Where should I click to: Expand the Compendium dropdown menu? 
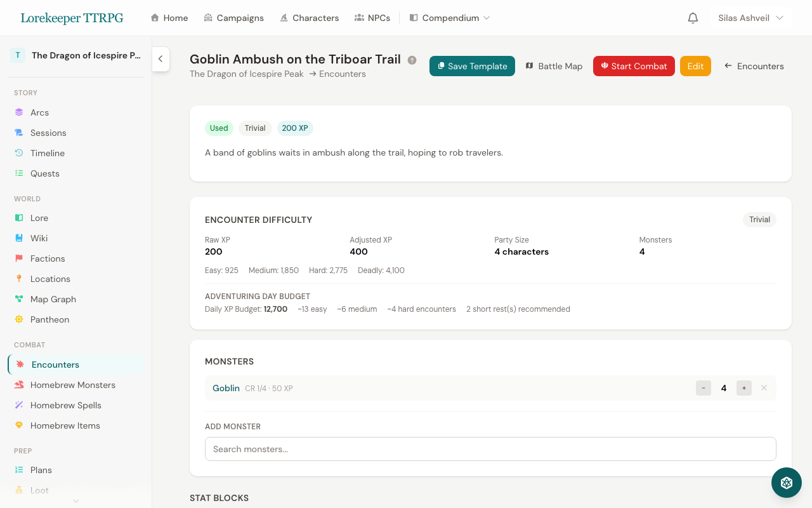click(x=450, y=18)
